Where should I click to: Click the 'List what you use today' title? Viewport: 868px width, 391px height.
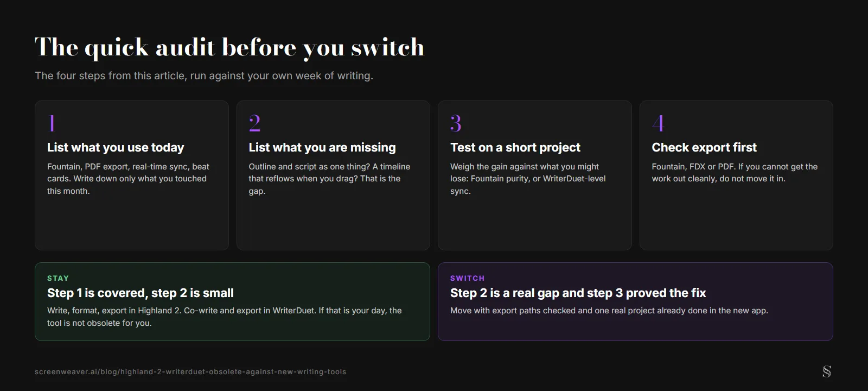116,147
